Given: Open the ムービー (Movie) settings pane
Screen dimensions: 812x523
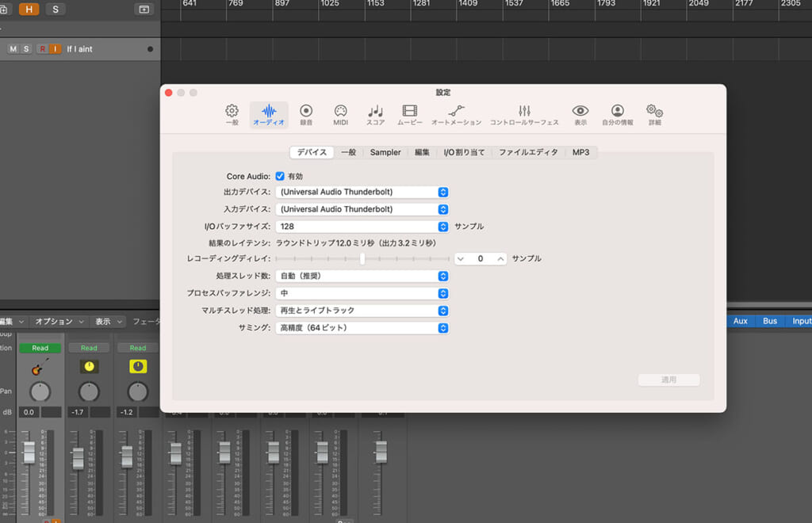Looking at the screenshot, I should tap(409, 115).
